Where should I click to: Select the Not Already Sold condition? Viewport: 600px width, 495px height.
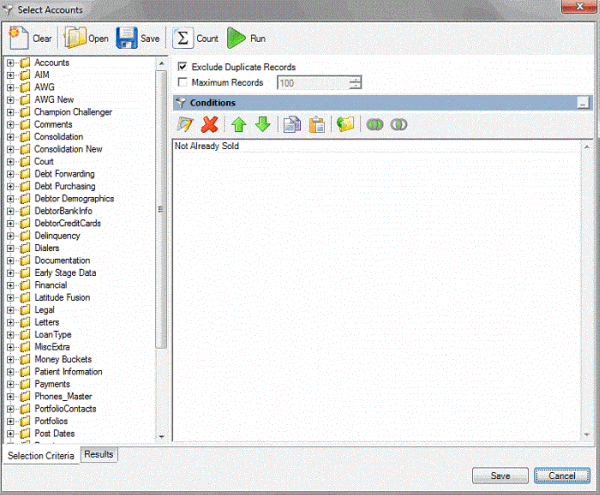pos(207,146)
